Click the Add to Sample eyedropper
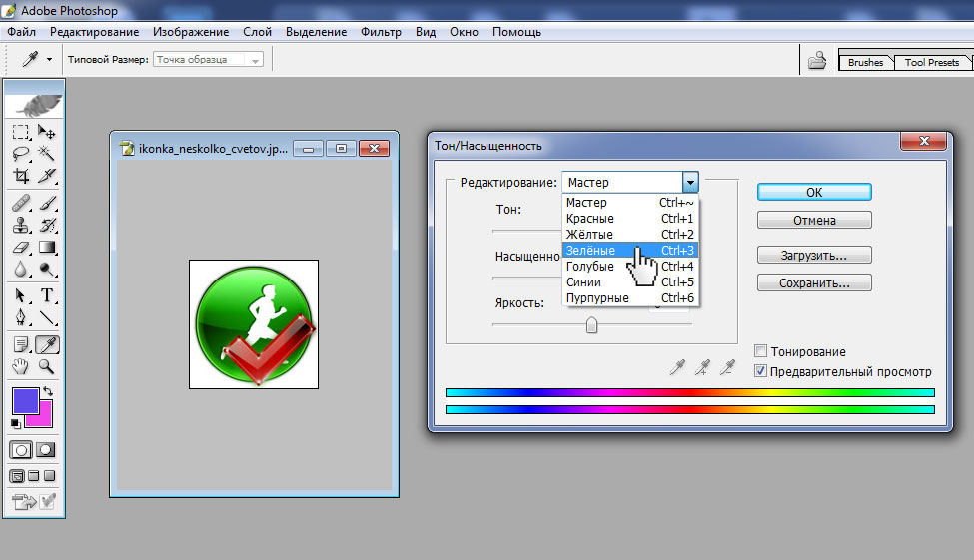The height and width of the screenshot is (560, 974). click(702, 367)
